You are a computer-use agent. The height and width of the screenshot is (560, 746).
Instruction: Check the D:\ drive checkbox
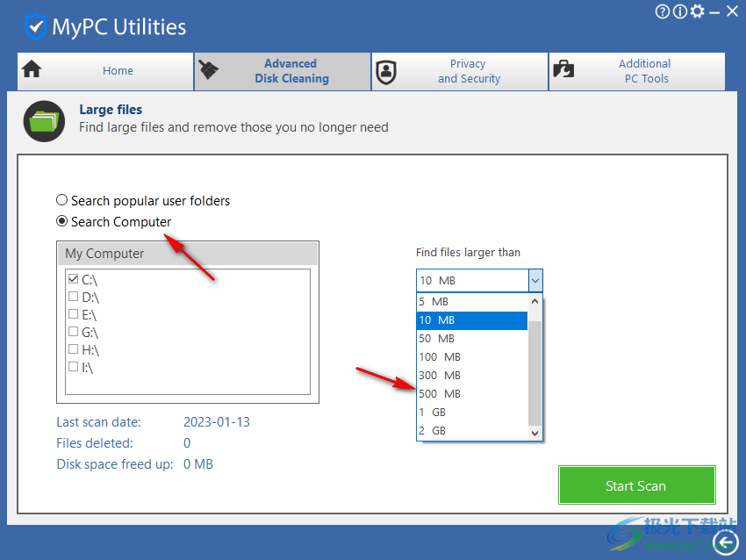pos(73,297)
